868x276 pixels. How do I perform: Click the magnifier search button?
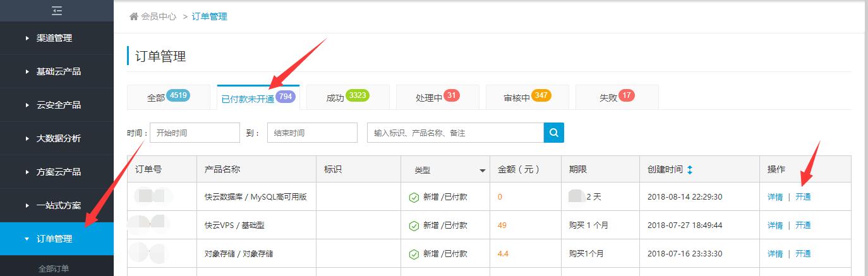[x=553, y=133]
